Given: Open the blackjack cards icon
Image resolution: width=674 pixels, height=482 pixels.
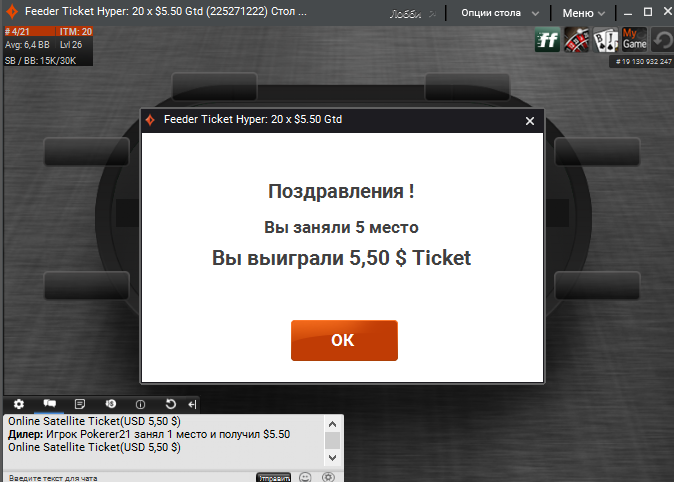Looking at the screenshot, I should click(x=606, y=40).
